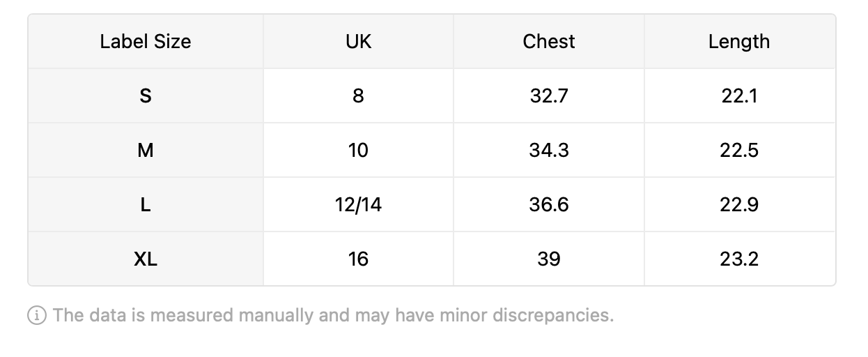The width and height of the screenshot is (868, 357).
Task: Click the length value 23.2
Action: coord(739,259)
